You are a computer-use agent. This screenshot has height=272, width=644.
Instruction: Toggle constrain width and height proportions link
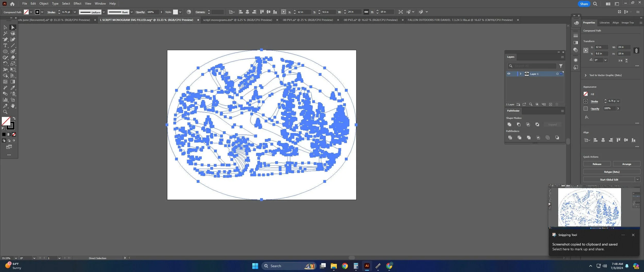tap(636, 51)
